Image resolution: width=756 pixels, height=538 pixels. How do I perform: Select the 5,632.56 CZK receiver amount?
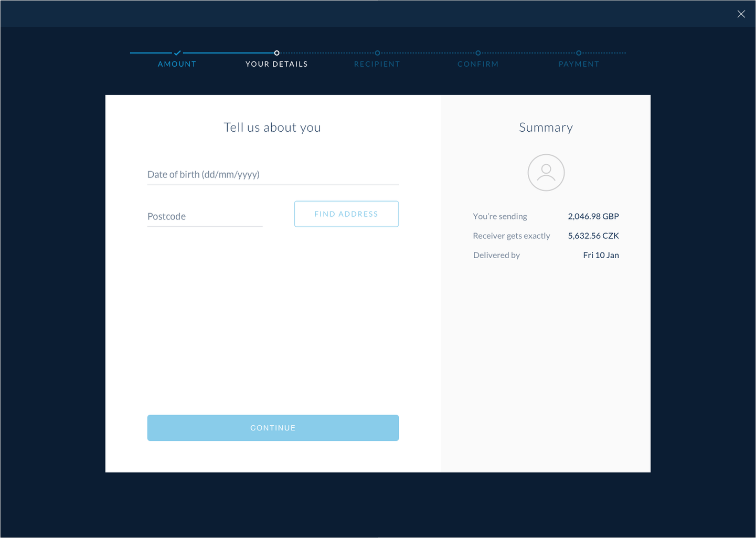tap(593, 236)
